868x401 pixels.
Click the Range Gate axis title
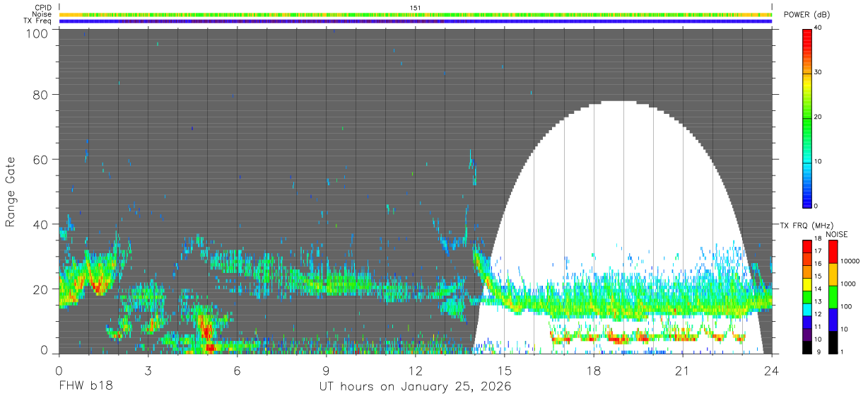click(x=11, y=192)
